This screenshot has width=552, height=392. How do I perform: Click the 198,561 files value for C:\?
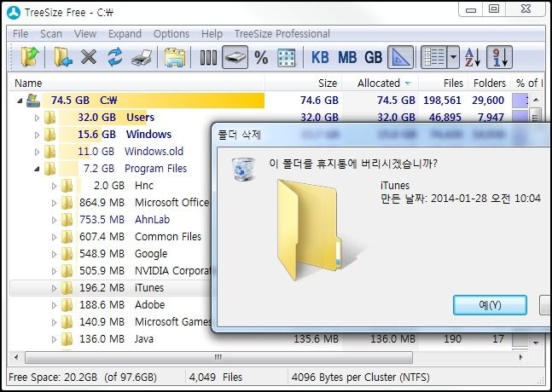pyautogui.click(x=442, y=101)
